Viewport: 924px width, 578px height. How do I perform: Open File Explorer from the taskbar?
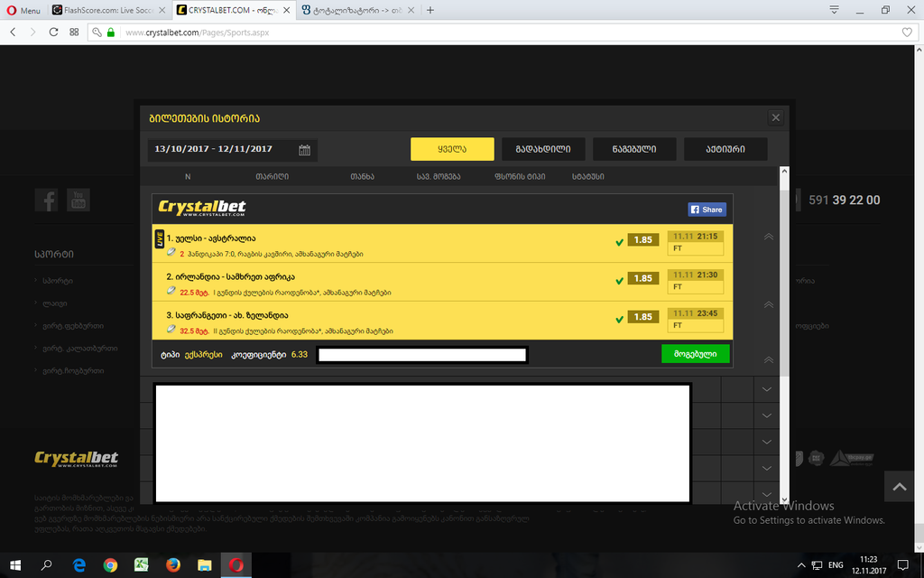[x=204, y=565]
